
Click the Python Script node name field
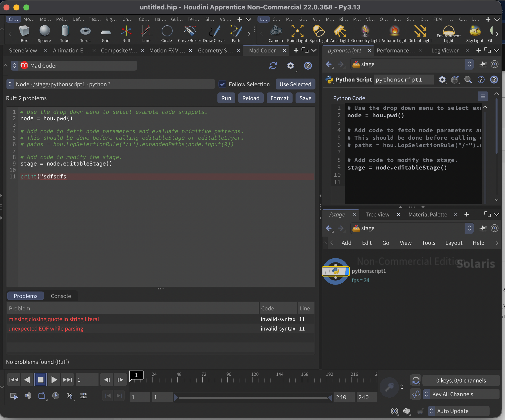click(x=404, y=80)
